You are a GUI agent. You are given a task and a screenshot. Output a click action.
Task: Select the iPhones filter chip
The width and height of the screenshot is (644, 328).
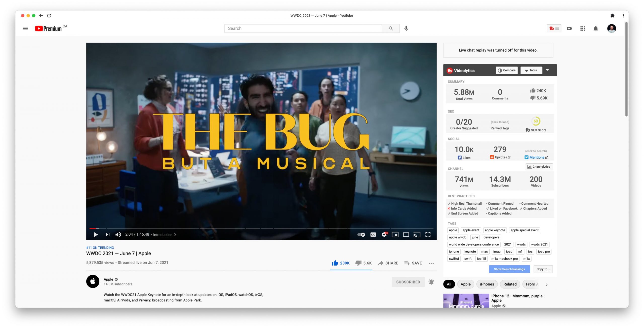[x=487, y=284]
